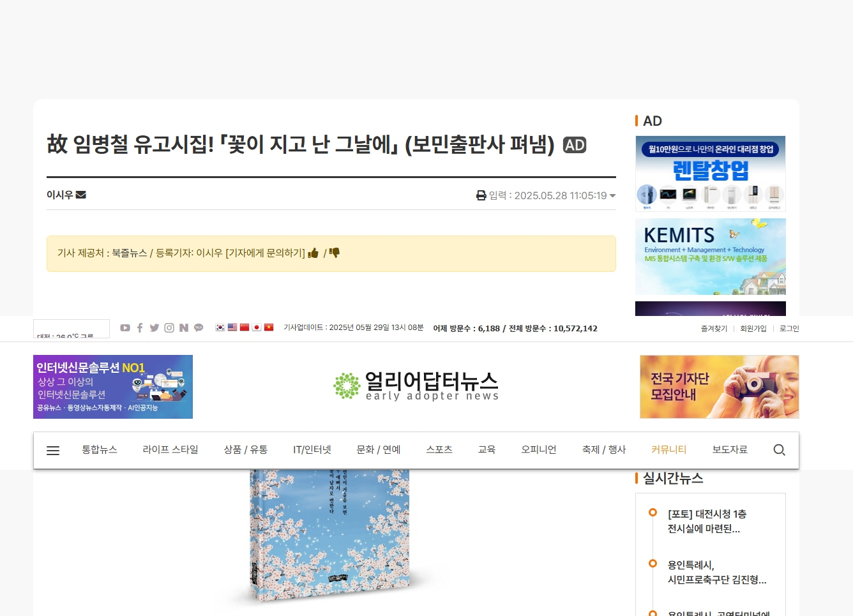Open the 렌탈창업 ad banner
Screen dimensions: 853x616
(711, 174)
